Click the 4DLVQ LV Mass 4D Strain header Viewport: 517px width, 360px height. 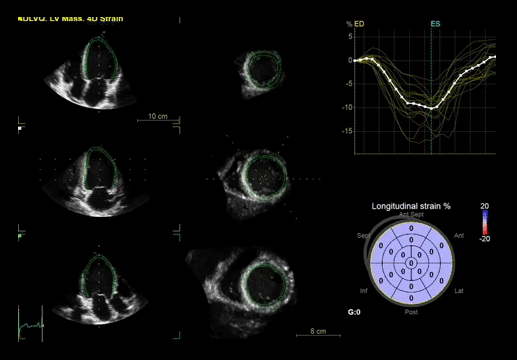(70, 19)
